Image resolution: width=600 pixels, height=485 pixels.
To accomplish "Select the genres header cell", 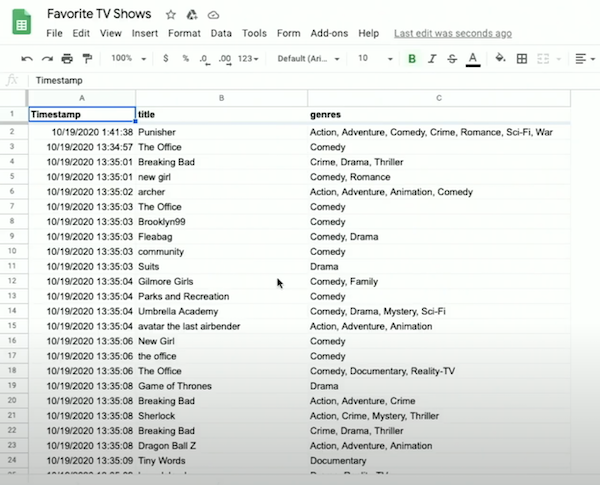I will (439, 114).
